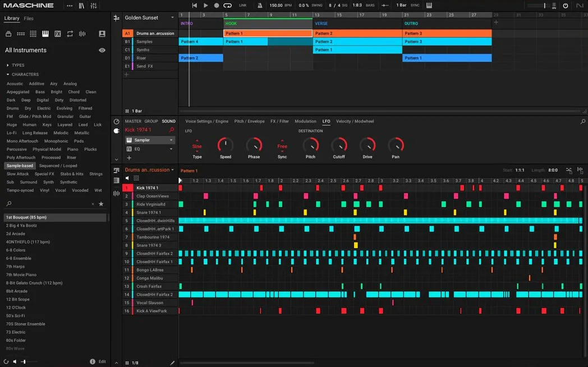Select the Sample-based character tag
Viewport: 588px width, 367px height.
coord(20,166)
